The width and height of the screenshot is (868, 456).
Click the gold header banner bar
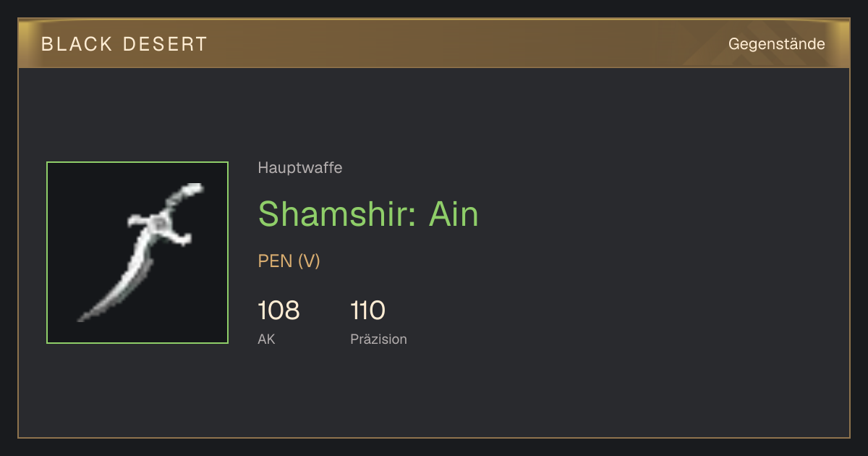(434, 43)
